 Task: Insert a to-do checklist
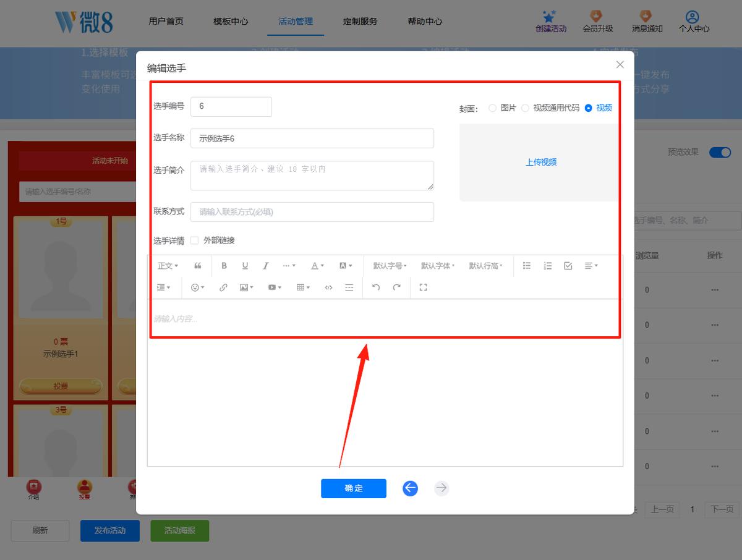tap(568, 266)
